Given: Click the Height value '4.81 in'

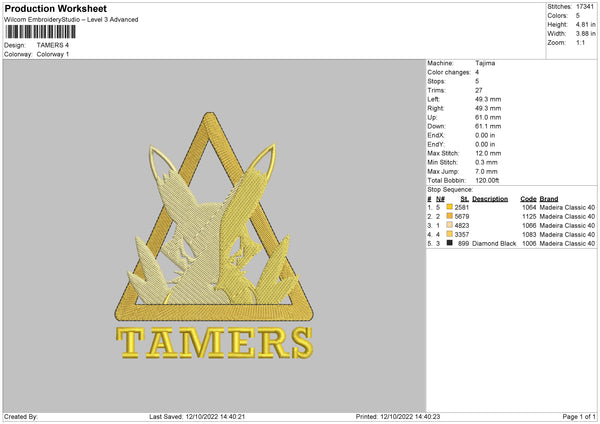Looking at the screenshot, I should 585,24.
